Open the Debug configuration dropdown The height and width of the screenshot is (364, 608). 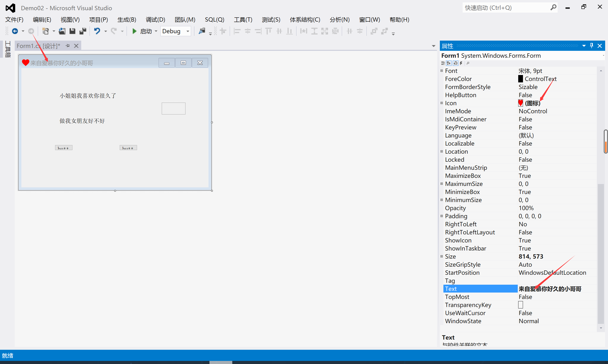(188, 31)
